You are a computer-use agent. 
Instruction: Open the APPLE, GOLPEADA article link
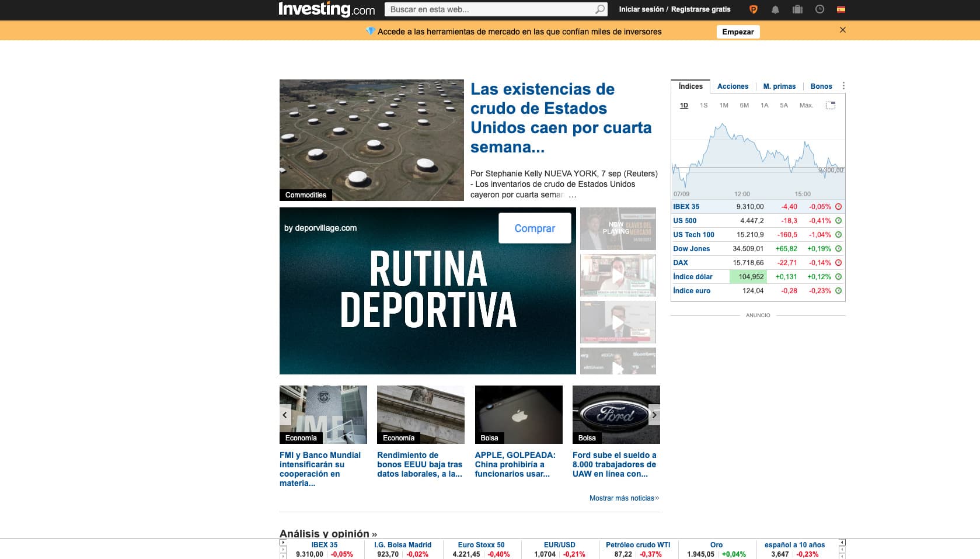coord(515,464)
